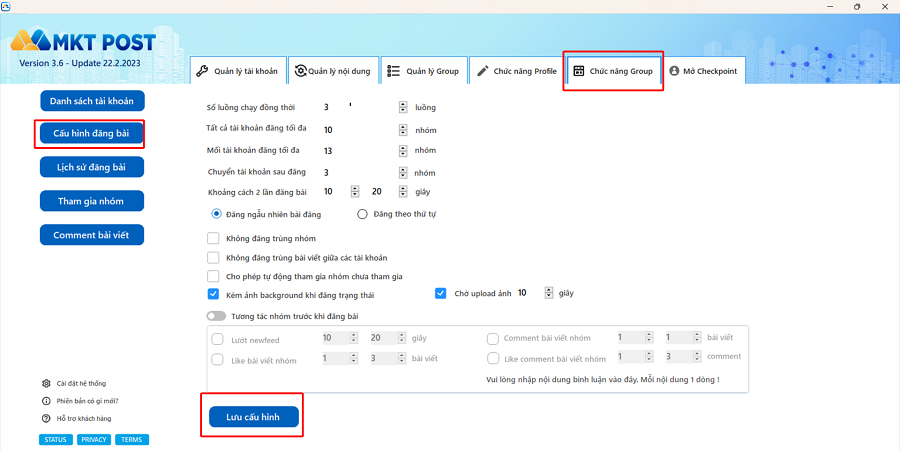
Task: Toggle Tương tác nhóm trước khi đăng bài switch
Action: pyautogui.click(x=216, y=316)
